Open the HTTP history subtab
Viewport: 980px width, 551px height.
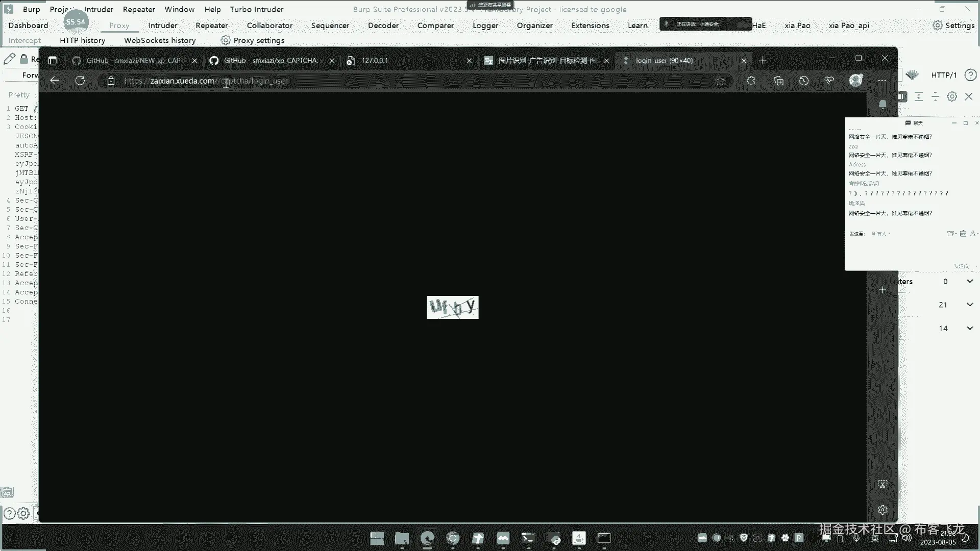coord(82,40)
